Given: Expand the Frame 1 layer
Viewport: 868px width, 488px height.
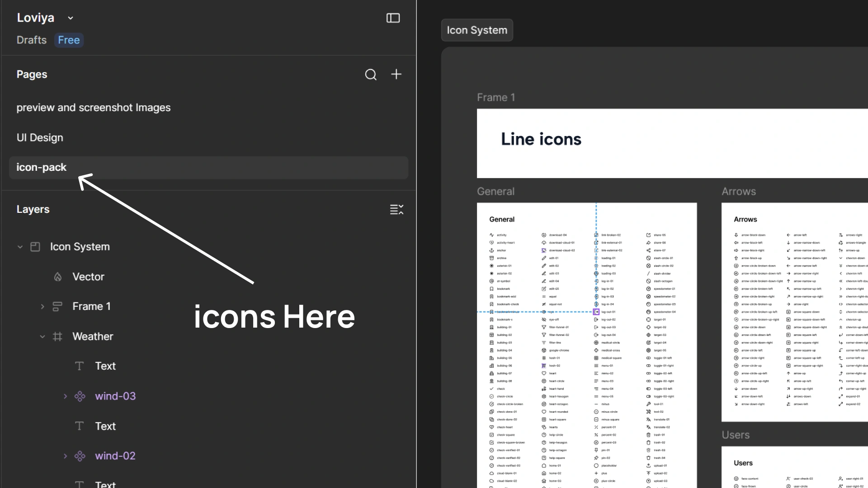Looking at the screenshot, I should tap(42, 306).
